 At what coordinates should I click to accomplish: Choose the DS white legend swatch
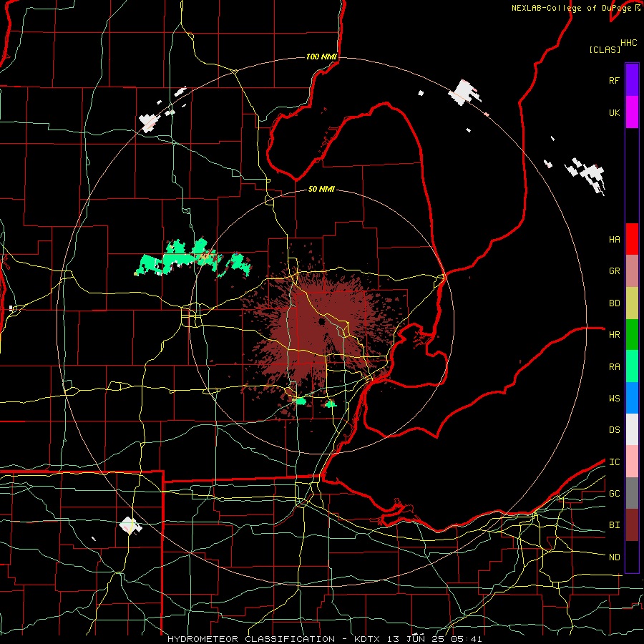pos(632,429)
